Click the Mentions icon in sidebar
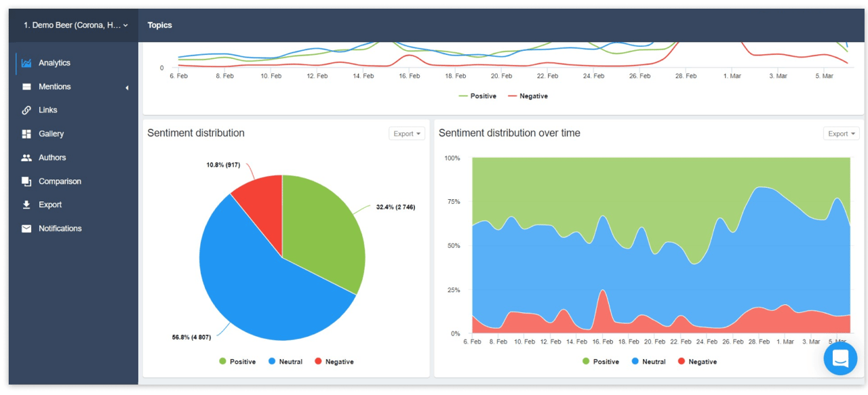868x395 pixels. [x=26, y=87]
